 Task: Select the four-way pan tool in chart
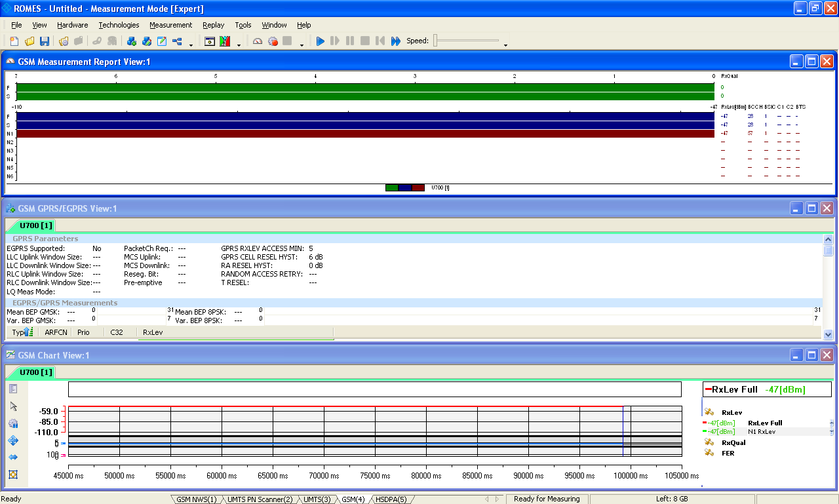tap(13, 440)
